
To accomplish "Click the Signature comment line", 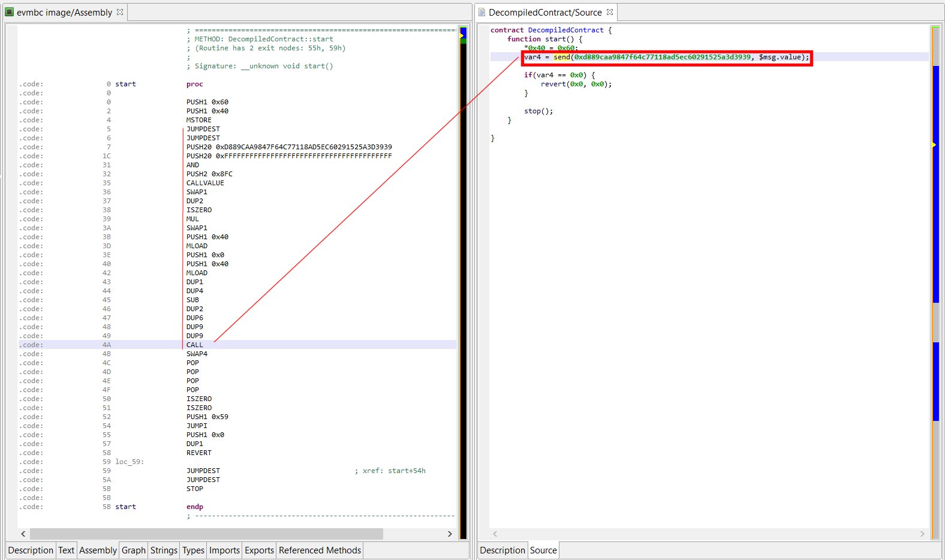I will [260, 66].
